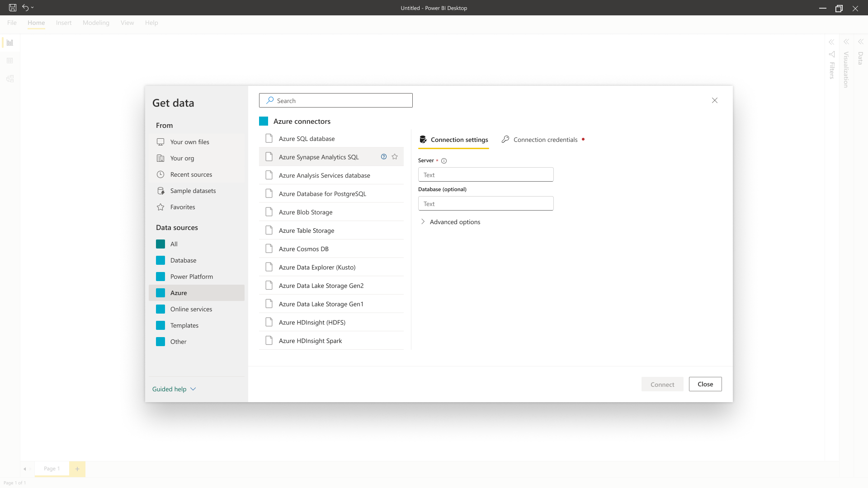
Task: Select Azure Cosmos DB connector
Action: coord(304,249)
